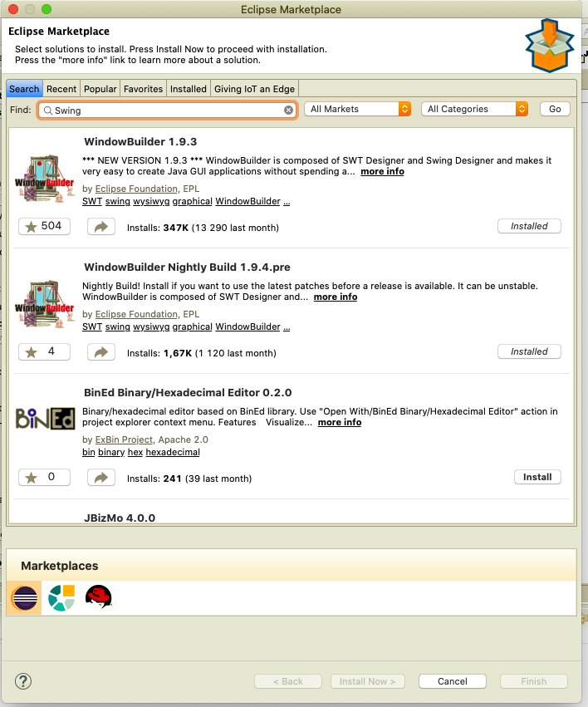Switch to the Popular tab
This screenshot has width=588, height=707.
100,89
